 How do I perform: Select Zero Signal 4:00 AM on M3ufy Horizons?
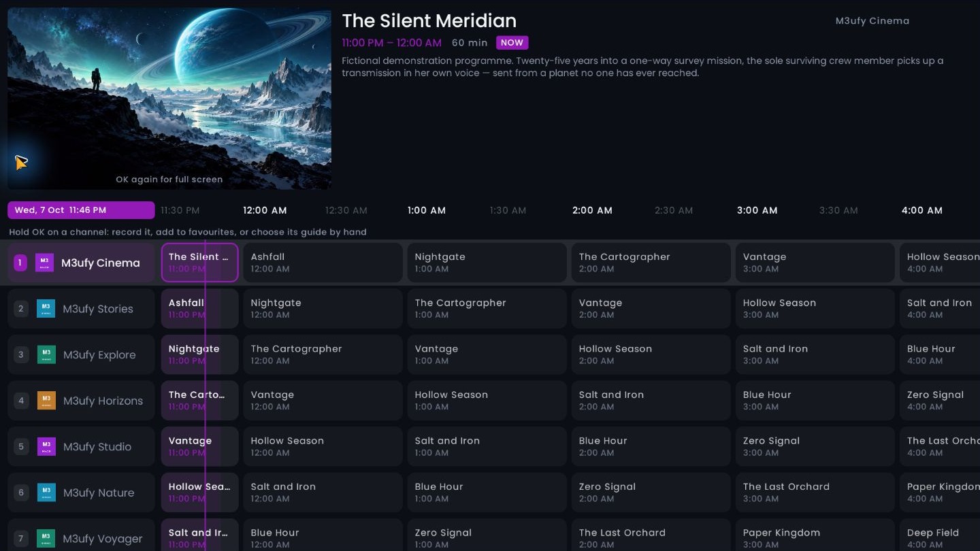(940, 401)
